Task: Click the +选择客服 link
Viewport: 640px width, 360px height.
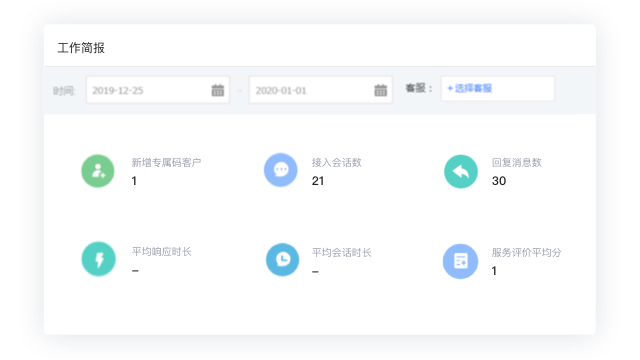Action: pos(469,88)
